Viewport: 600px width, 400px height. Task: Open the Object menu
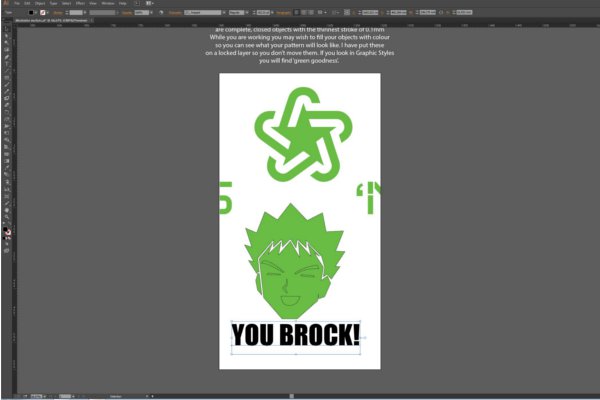coord(40,3)
